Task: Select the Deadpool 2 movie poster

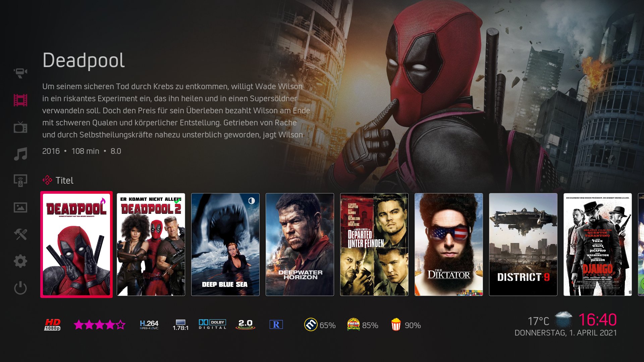Action: [x=151, y=245]
